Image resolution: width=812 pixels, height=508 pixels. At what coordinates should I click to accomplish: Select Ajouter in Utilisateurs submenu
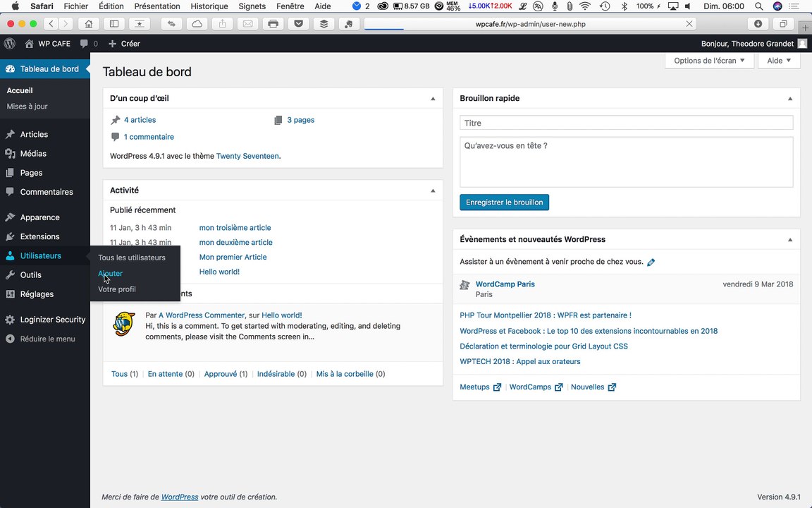(110, 273)
